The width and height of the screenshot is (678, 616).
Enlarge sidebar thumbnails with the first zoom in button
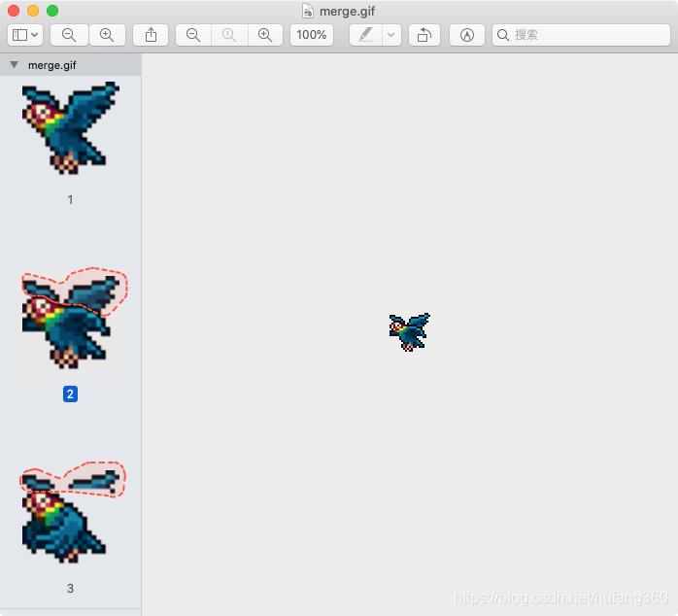click(107, 35)
